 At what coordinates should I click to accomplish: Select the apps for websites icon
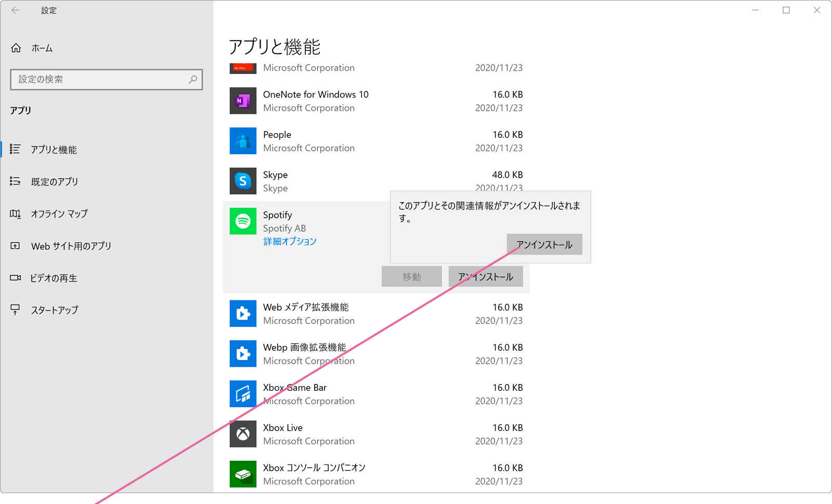click(x=15, y=246)
